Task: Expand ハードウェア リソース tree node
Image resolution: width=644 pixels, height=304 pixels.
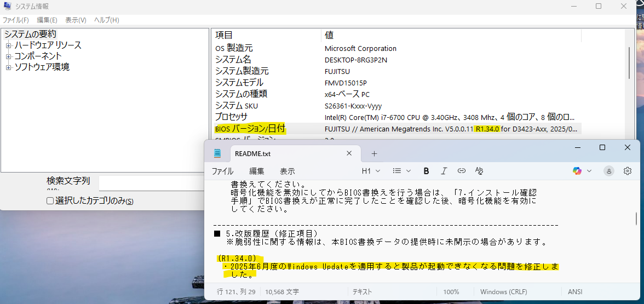Action: (x=9, y=45)
